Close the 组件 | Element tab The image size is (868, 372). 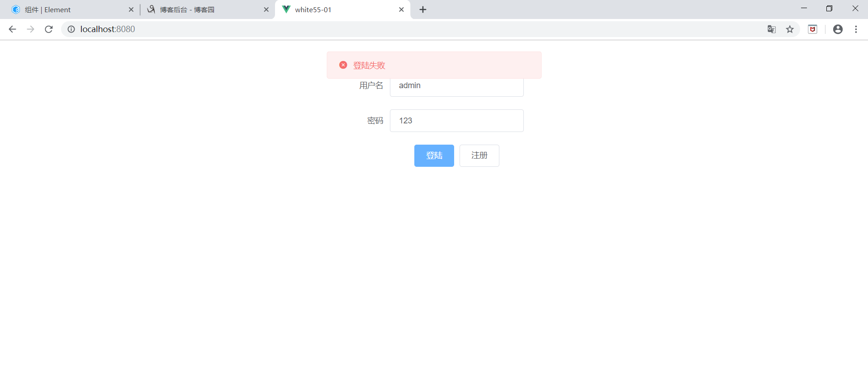click(x=131, y=9)
